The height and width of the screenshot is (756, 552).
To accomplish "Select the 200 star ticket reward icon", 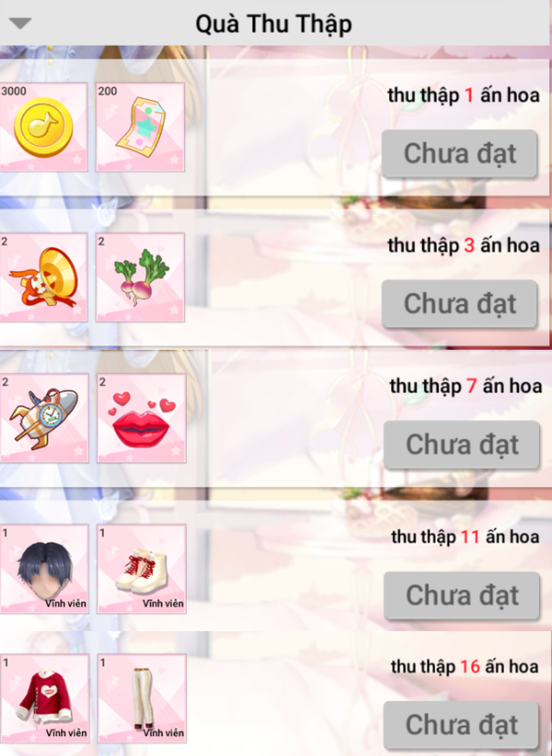I will click(x=140, y=127).
